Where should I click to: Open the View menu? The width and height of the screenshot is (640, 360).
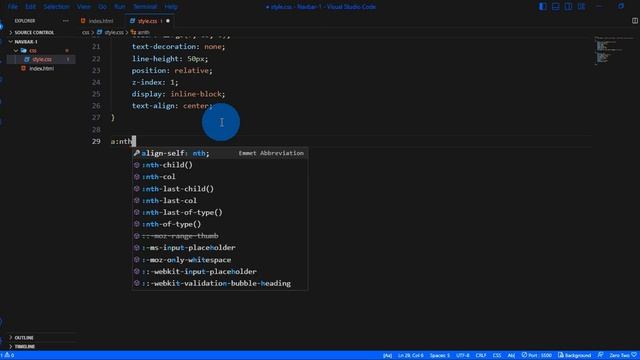[x=84, y=7]
